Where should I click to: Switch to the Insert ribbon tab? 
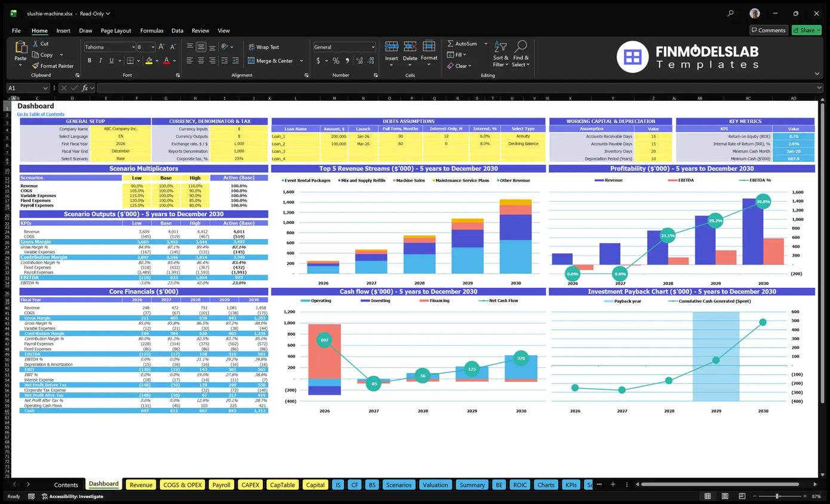tap(63, 30)
